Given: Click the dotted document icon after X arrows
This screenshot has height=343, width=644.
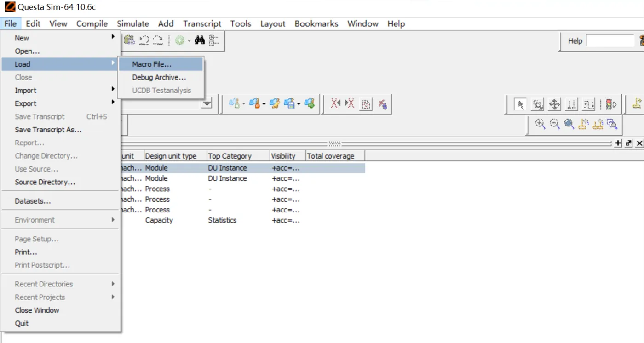Looking at the screenshot, I should click(x=366, y=104).
